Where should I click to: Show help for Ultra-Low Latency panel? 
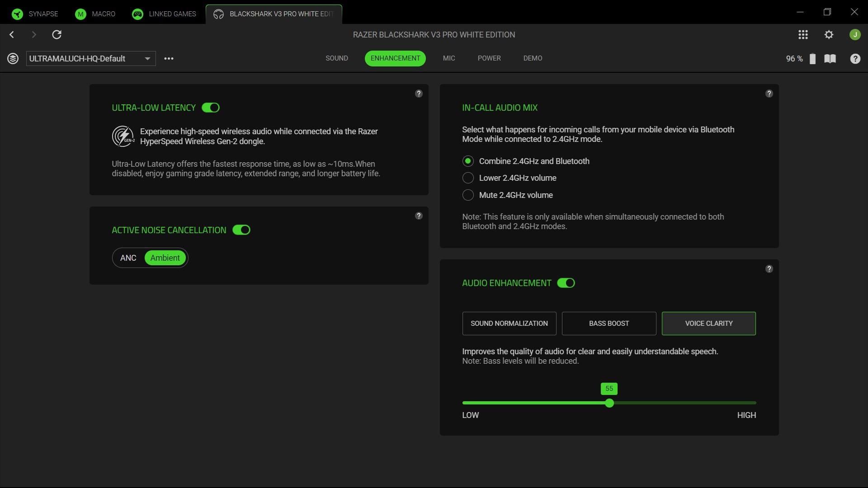pyautogui.click(x=419, y=94)
